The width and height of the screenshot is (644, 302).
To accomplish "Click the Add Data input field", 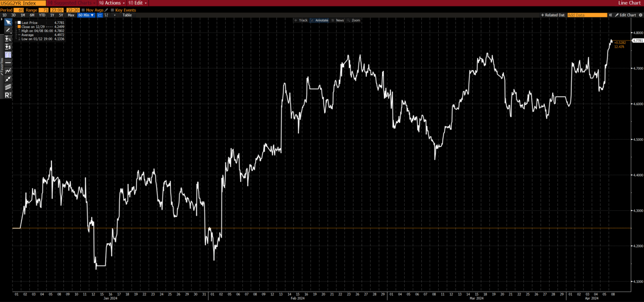I will pyautogui.click(x=587, y=15).
